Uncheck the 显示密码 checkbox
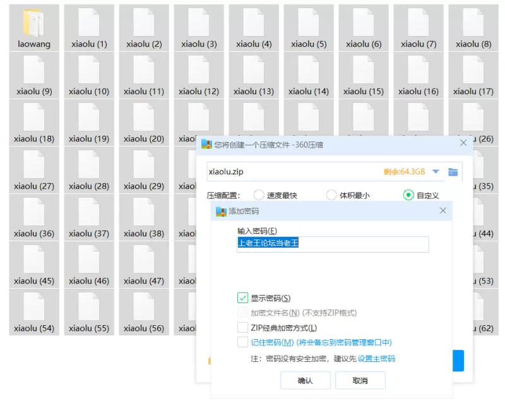 [243, 298]
